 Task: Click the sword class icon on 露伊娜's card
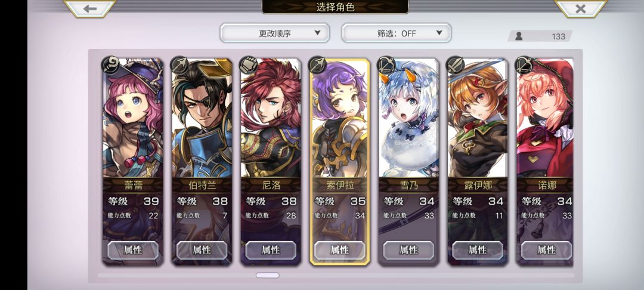pos(455,65)
